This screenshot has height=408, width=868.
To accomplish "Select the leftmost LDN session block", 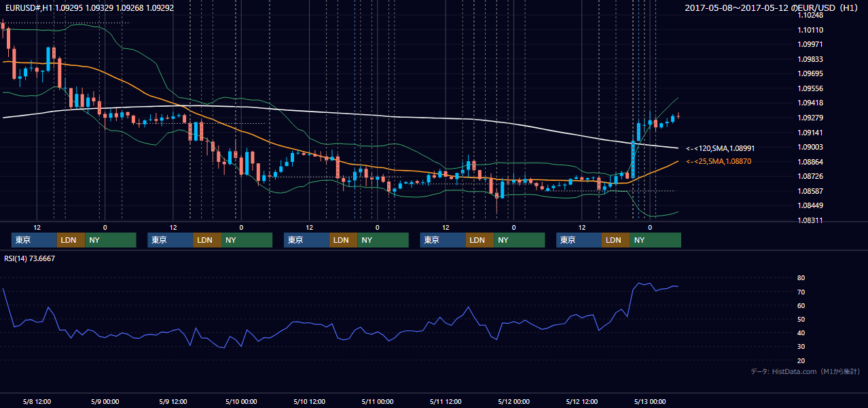I will click(x=71, y=240).
